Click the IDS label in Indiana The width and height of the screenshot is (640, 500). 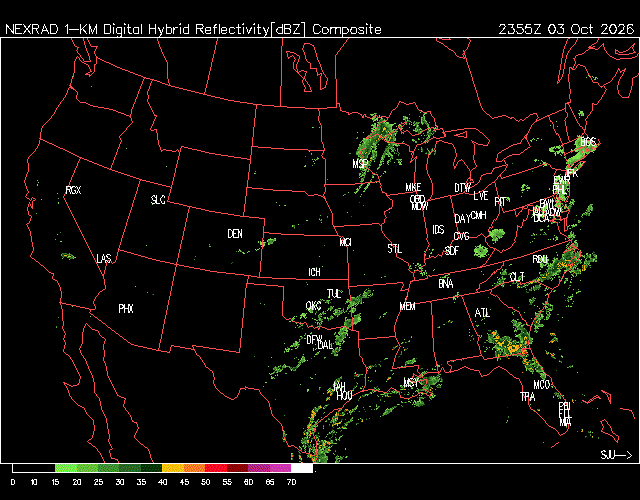[x=438, y=230]
